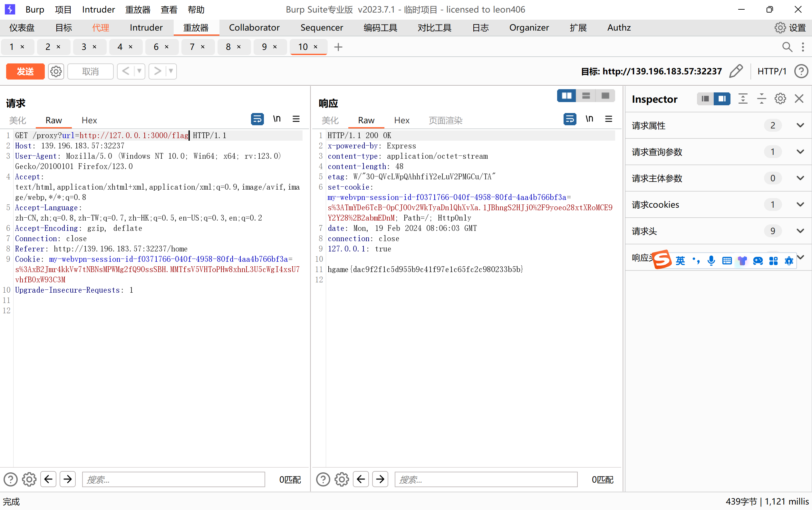The width and height of the screenshot is (812, 510).
Task: Open request search help icon
Action: [x=10, y=479]
